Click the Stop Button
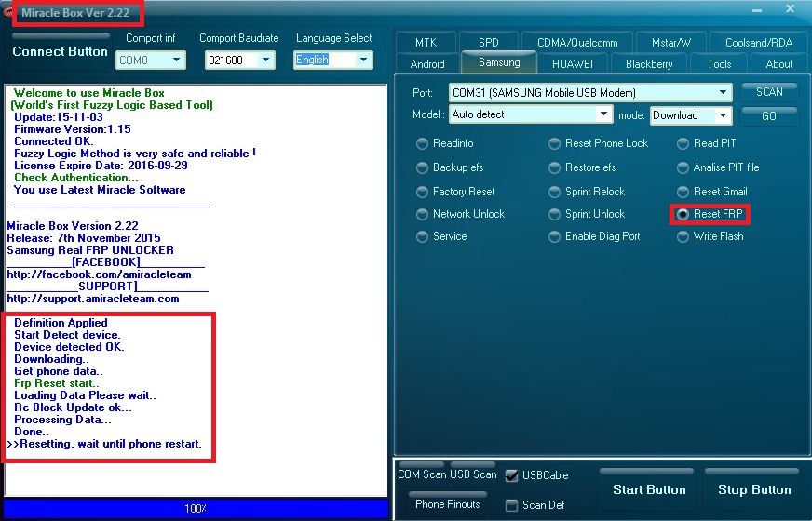This screenshot has width=812, height=521. [754, 489]
